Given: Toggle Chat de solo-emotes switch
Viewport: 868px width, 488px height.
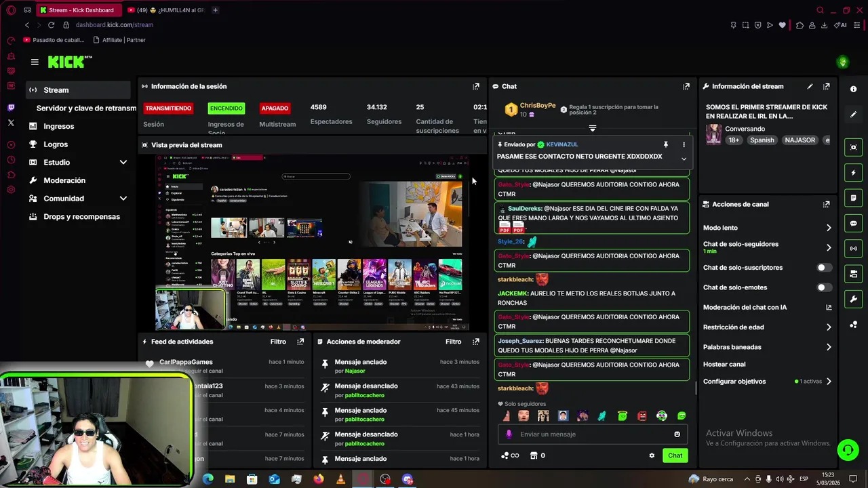Looking at the screenshot, I should (x=824, y=287).
